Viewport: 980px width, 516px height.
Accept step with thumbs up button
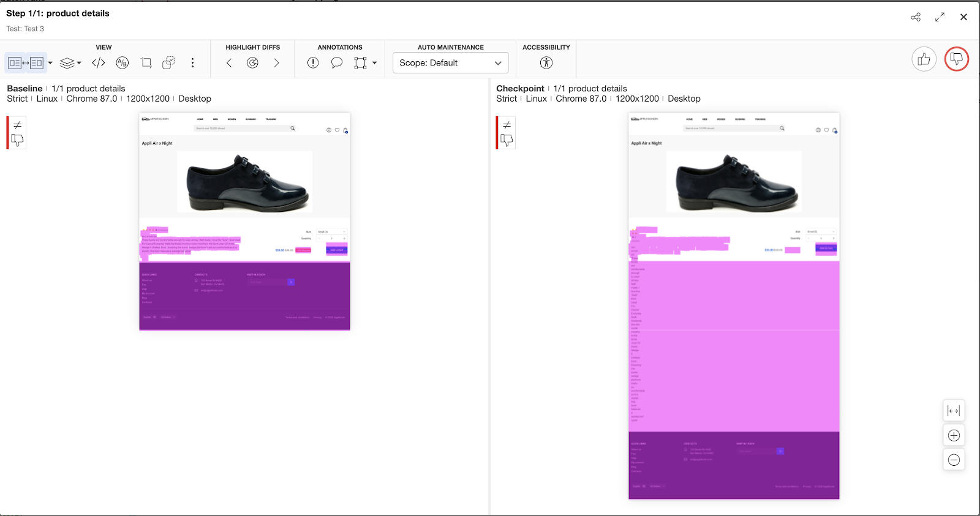coord(924,59)
